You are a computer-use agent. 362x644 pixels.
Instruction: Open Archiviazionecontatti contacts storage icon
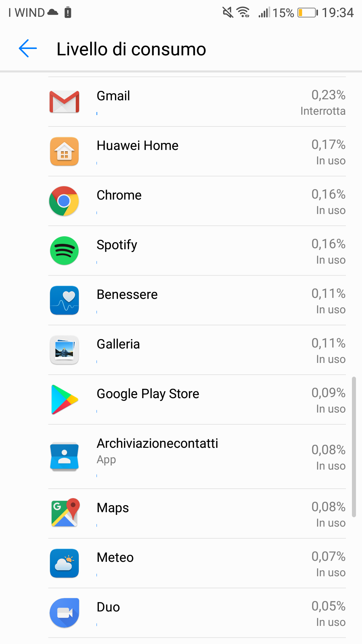tap(64, 457)
